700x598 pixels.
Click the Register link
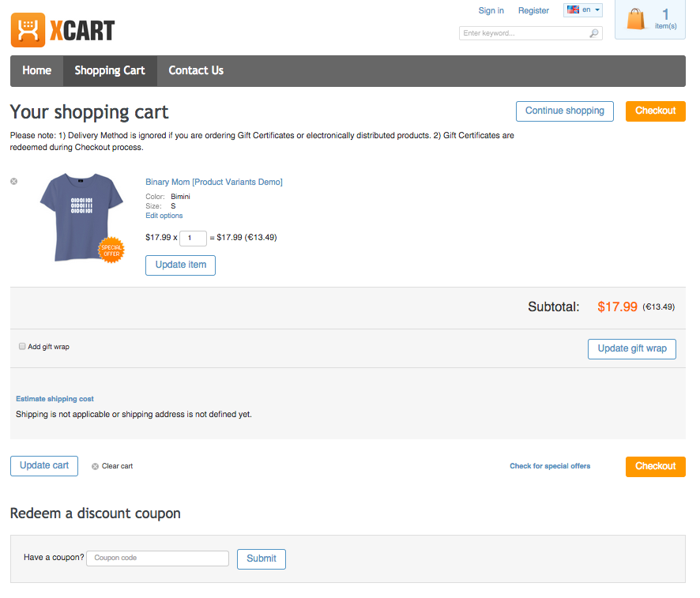coord(533,10)
